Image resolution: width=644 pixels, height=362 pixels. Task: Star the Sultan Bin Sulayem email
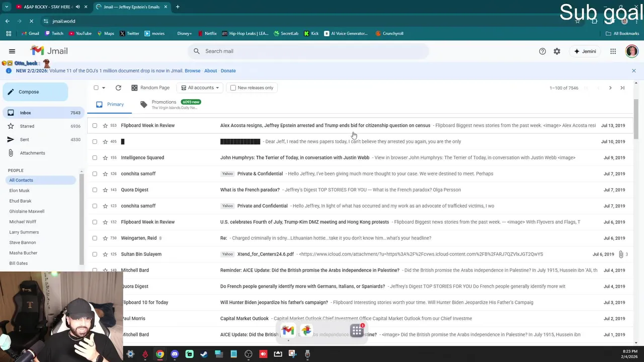point(105,254)
